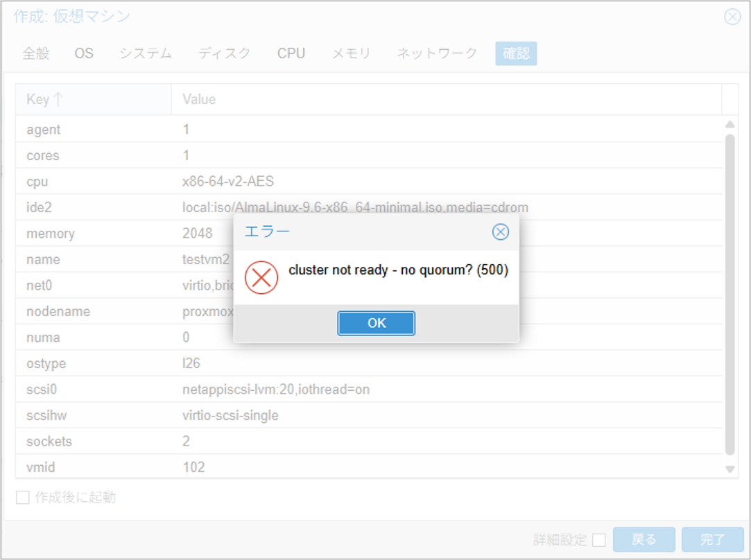Select the 確認 tab
The width and height of the screenshot is (751, 560).
point(516,53)
